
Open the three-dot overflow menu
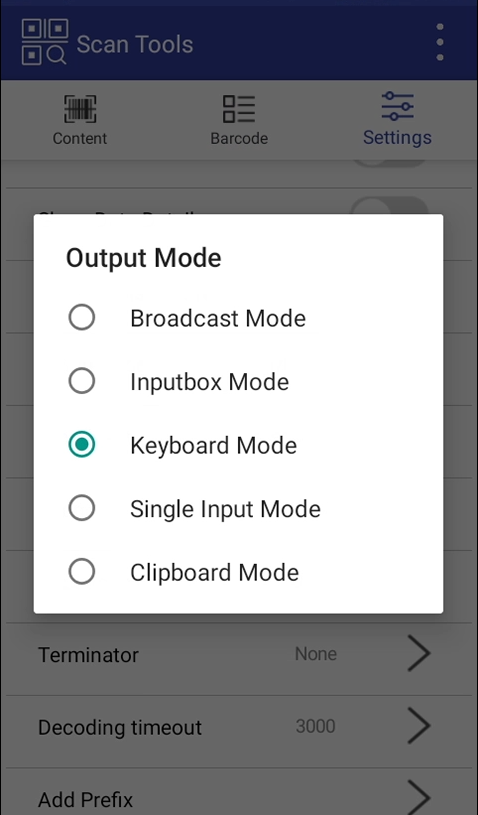[x=440, y=42]
